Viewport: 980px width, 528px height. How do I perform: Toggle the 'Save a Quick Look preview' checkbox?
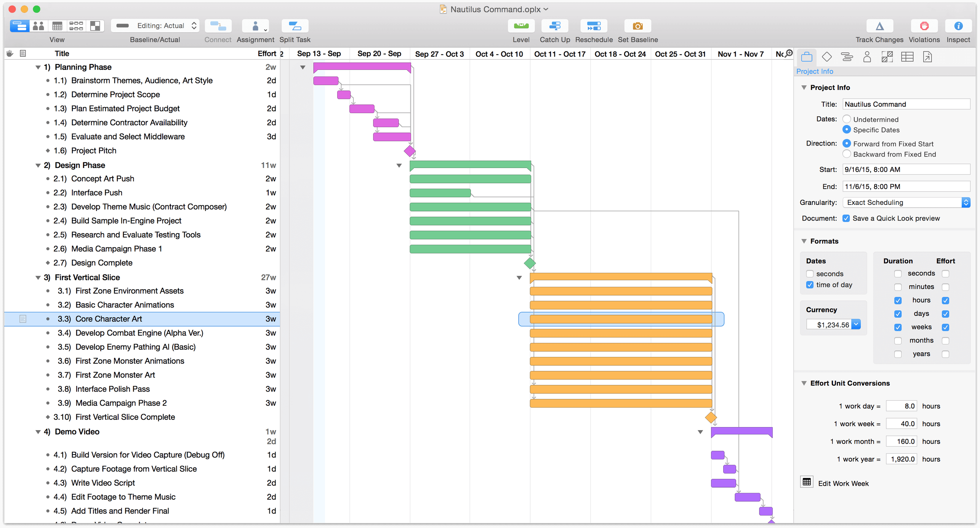(845, 218)
